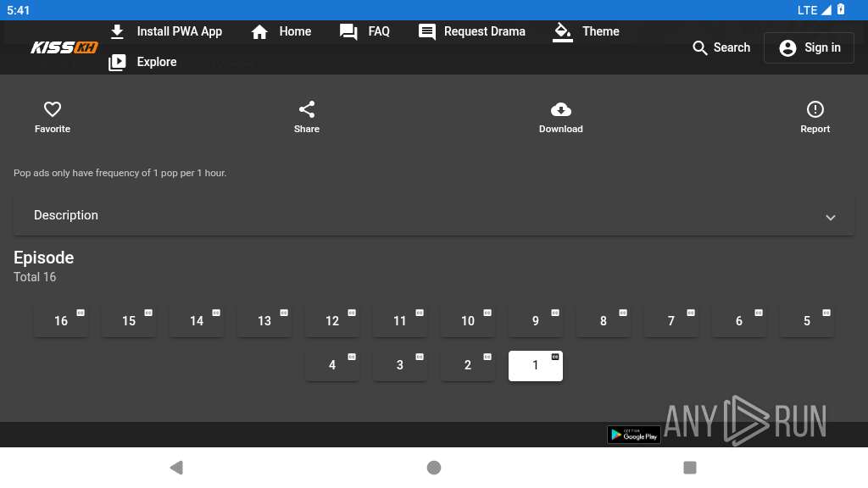Tap the Android home navigation button
The width and height of the screenshot is (868, 488).
click(434, 468)
